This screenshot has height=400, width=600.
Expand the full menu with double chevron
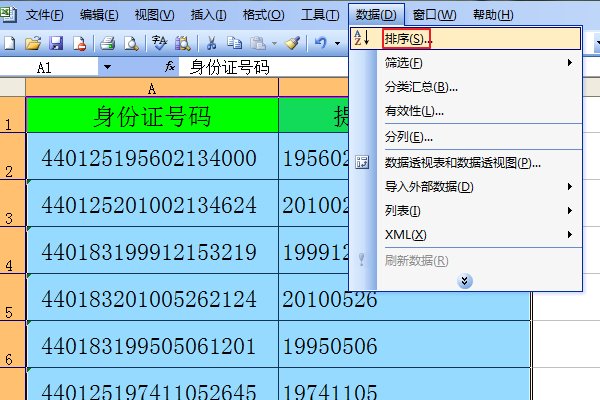point(465,281)
